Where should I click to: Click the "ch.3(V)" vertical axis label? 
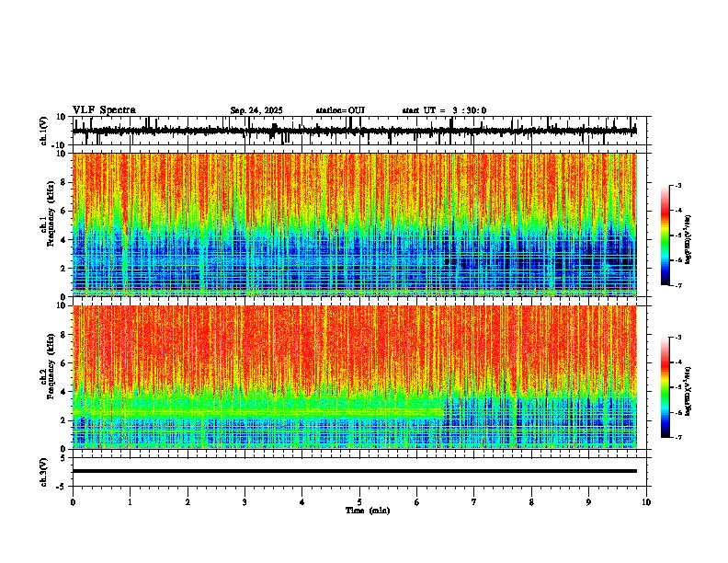coord(44,472)
